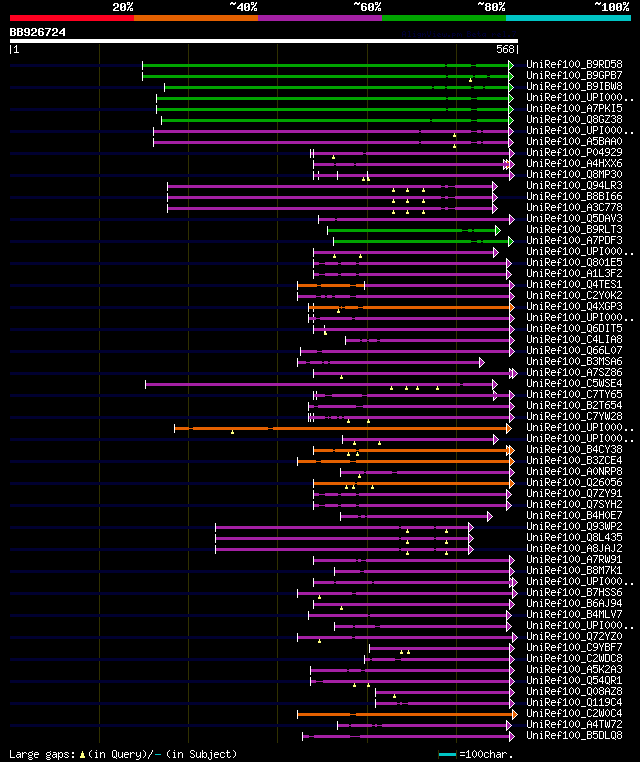Select the UniRef100_Q6DIT5 label
This screenshot has height=762, width=640.
pyautogui.click(x=574, y=329)
